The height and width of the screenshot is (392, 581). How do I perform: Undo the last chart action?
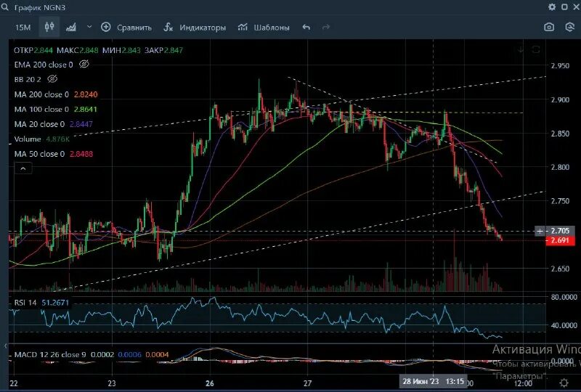click(306, 27)
